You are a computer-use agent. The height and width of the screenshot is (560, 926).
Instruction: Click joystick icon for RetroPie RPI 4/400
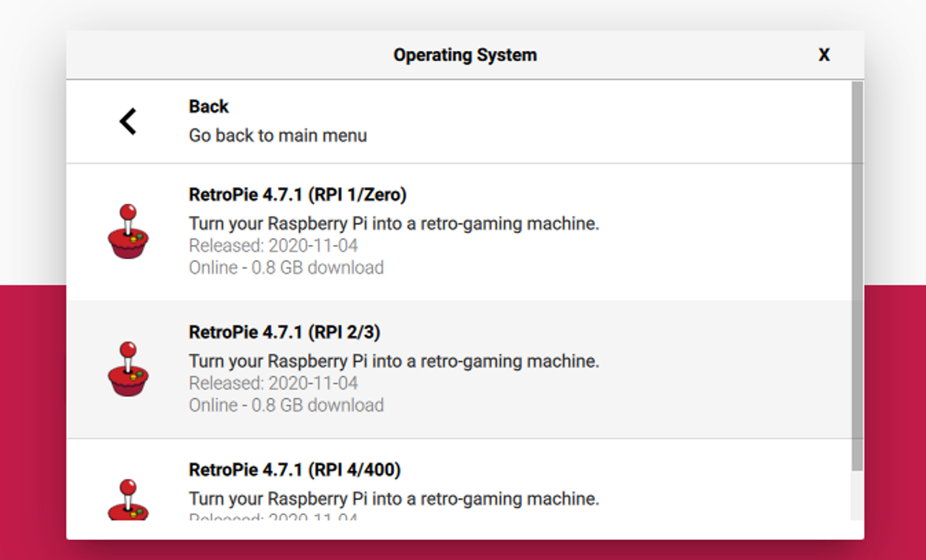pyautogui.click(x=128, y=500)
